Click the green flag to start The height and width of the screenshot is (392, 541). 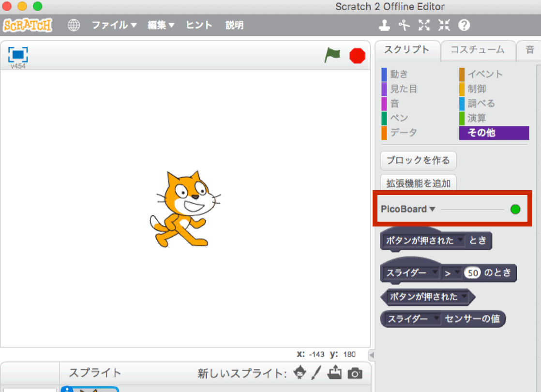(332, 55)
